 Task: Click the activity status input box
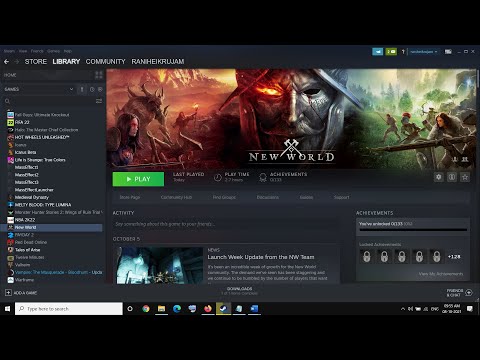[x=226, y=224]
